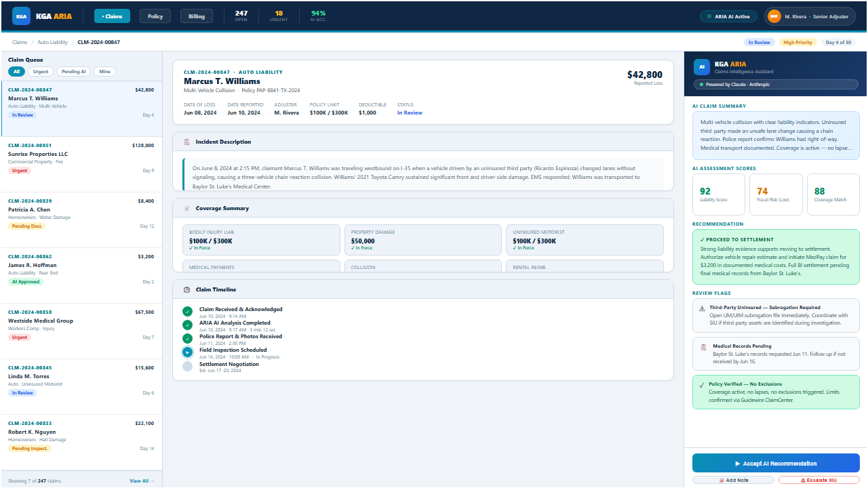The image size is (868, 488).
Task: Click the Incident Description section icon
Action: tap(186, 142)
